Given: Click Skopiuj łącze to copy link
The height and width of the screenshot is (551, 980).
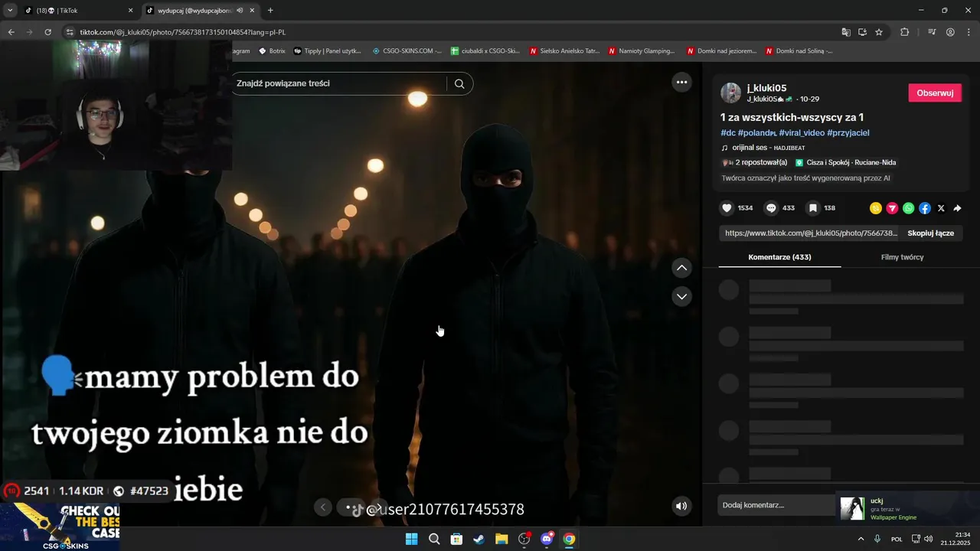Looking at the screenshot, I should [x=930, y=233].
